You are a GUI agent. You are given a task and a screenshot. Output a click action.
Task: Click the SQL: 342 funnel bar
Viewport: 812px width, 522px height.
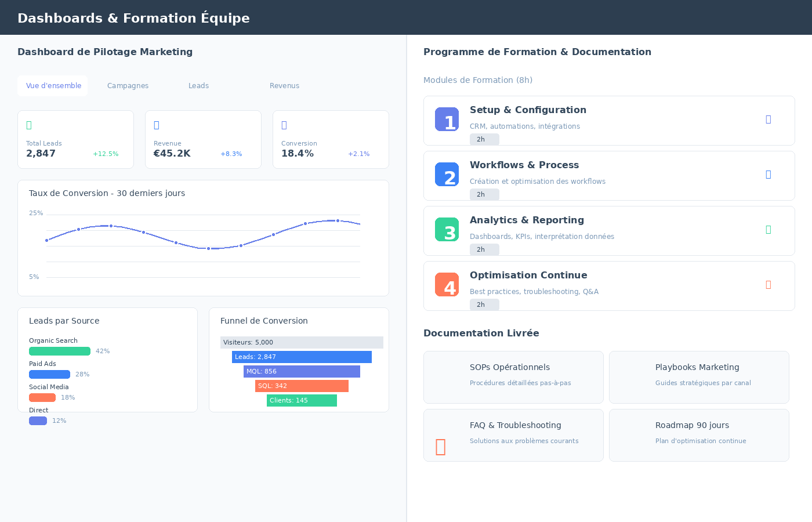(x=302, y=386)
